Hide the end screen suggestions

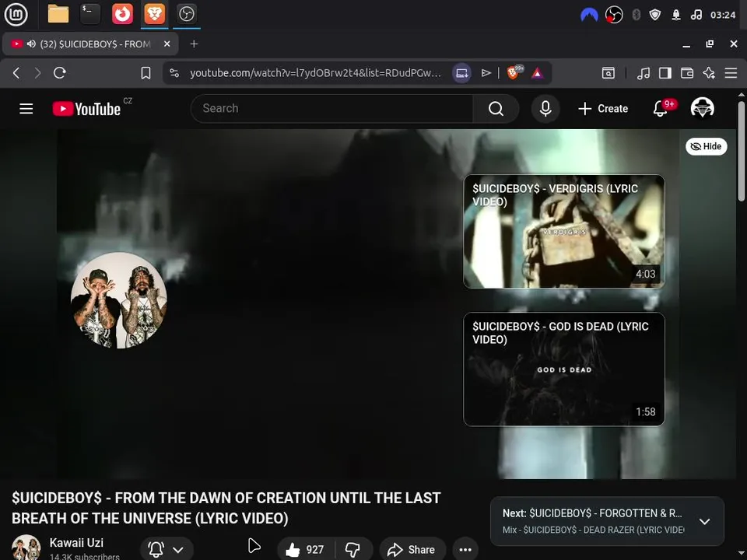click(x=706, y=146)
